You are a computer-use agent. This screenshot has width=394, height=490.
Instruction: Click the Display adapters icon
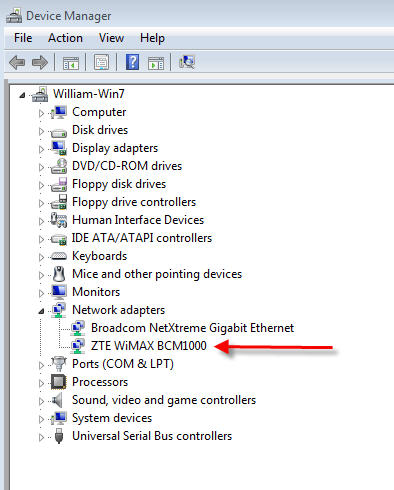(59, 148)
